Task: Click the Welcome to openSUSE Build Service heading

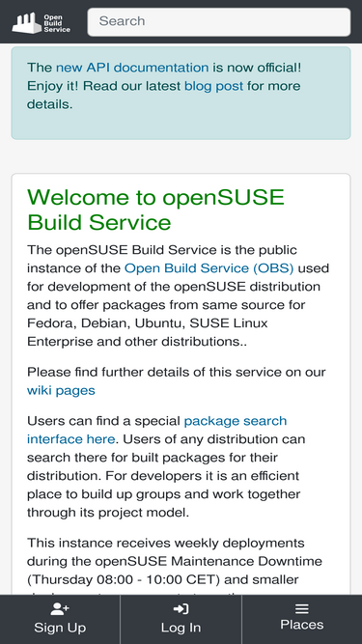Action: [155, 210]
